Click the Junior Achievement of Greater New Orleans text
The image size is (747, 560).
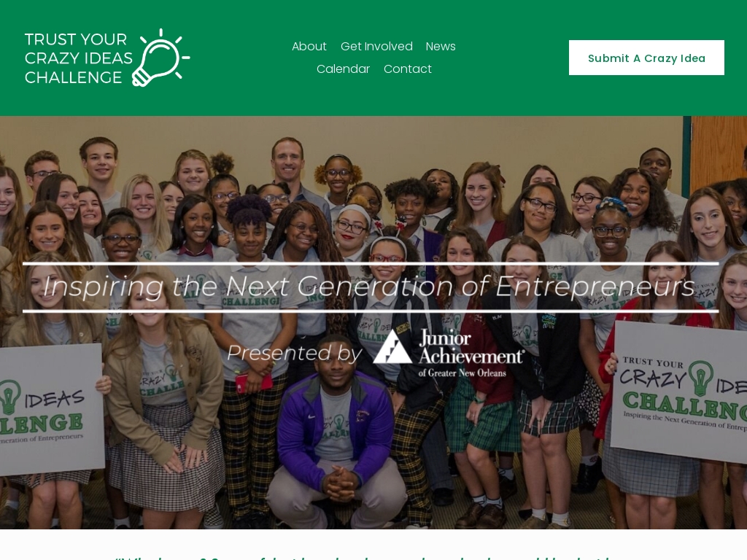coord(471,354)
